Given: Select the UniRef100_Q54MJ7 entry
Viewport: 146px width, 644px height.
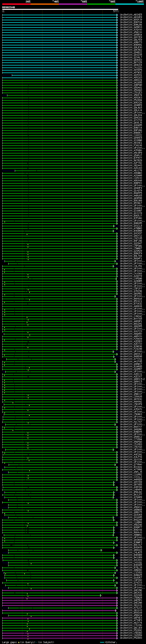Looking at the screenshot, I should coord(131,155).
